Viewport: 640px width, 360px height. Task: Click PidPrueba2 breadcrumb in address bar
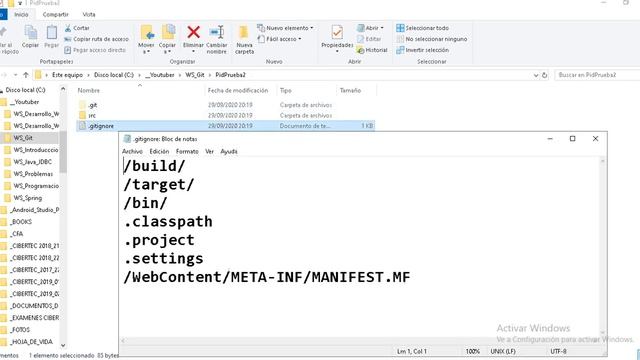tap(231, 75)
